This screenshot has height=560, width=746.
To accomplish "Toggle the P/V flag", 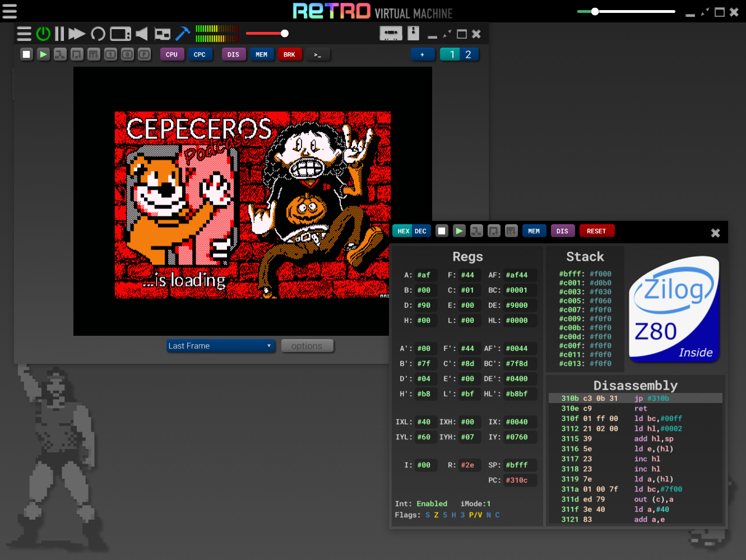I will pos(475,515).
